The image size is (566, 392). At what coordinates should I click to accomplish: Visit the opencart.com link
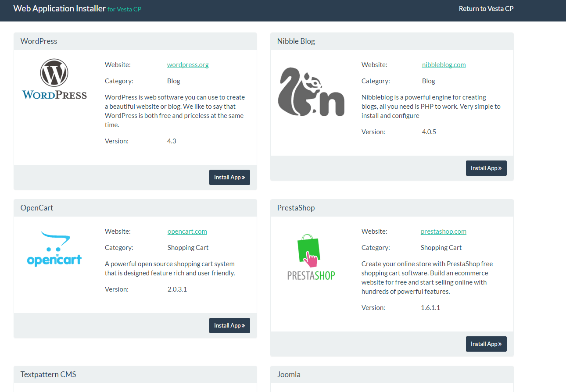click(x=187, y=232)
